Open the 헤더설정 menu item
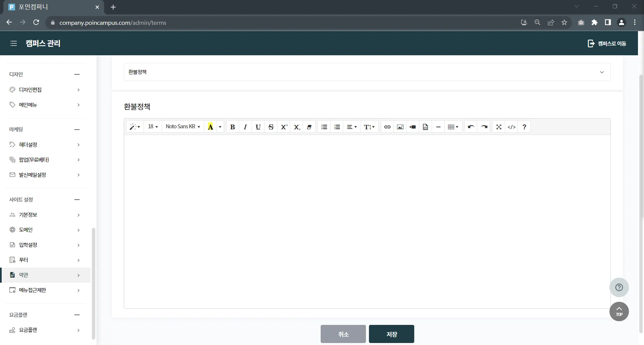The image size is (644, 345). (x=45, y=145)
